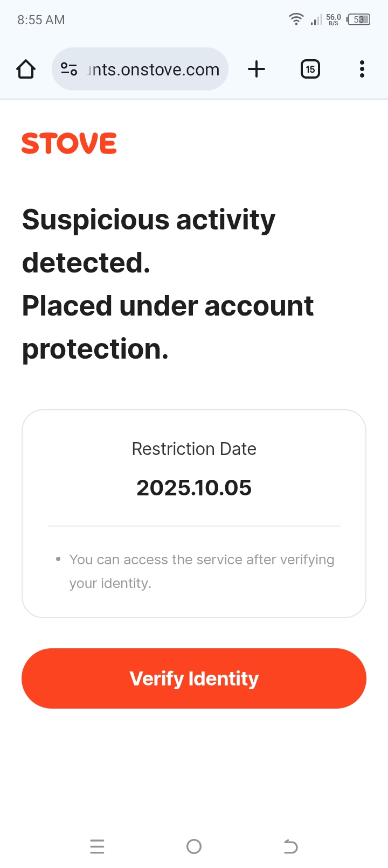Image resolution: width=388 pixels, height=868 pixels.
Task: Tap the Android home circle button
Action: [x=194, y=846]
